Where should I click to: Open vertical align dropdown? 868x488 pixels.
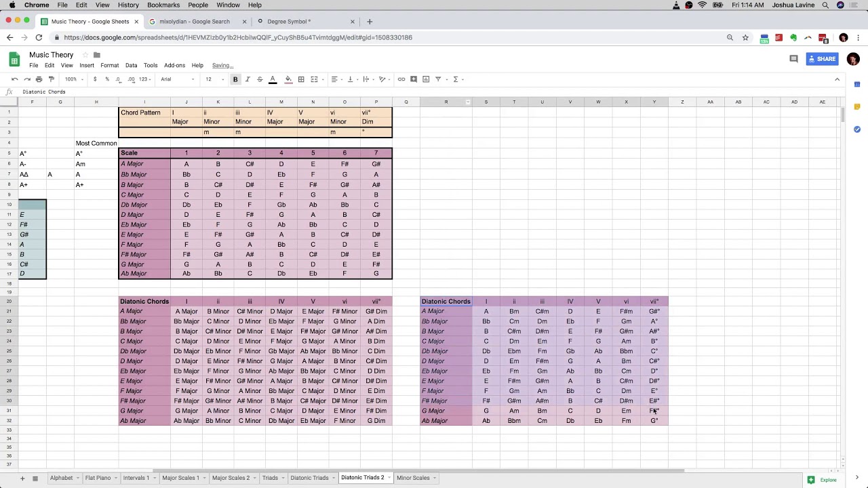(x=351, y=79)
